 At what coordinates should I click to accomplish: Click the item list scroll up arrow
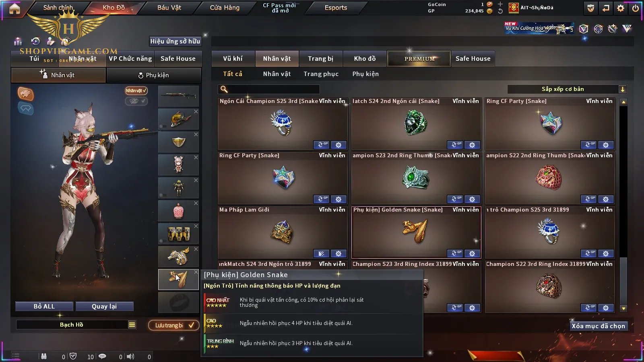pos(623,102)
